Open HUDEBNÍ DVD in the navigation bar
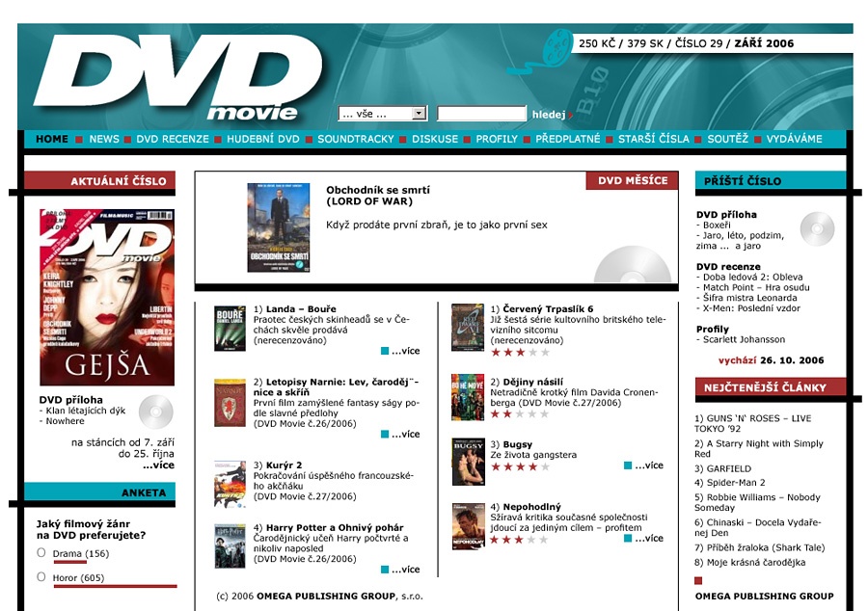 [x=263, y=139]
